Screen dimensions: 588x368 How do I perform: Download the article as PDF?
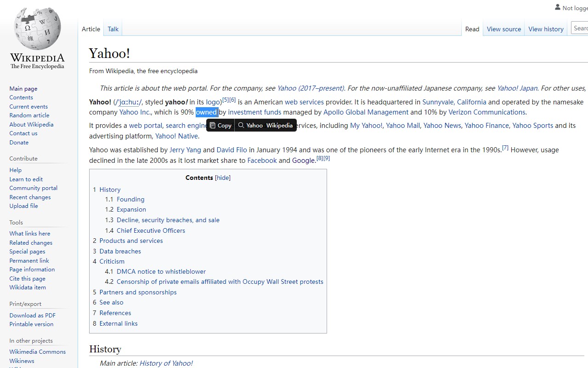point(33,316)
